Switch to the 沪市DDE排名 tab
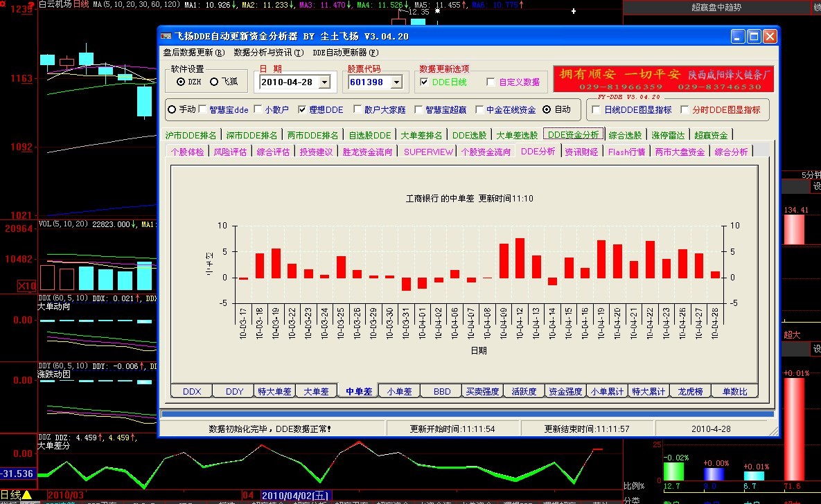This screenshot has height=504, width=821. pos(191,135)
